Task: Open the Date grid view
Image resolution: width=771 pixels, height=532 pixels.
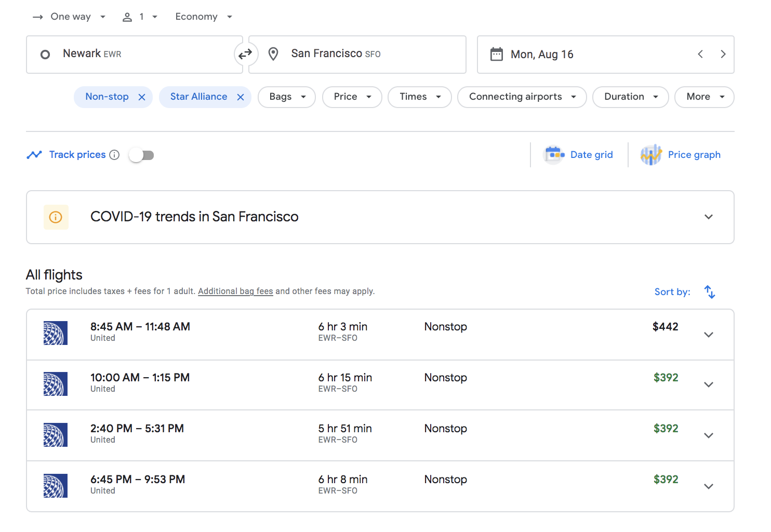Action: coord(578,154)
